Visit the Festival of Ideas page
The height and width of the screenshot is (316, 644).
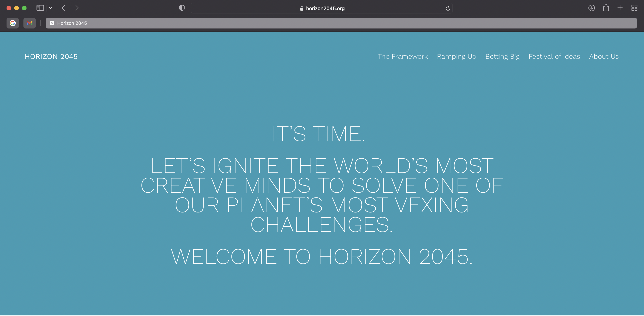coord(554,57)
